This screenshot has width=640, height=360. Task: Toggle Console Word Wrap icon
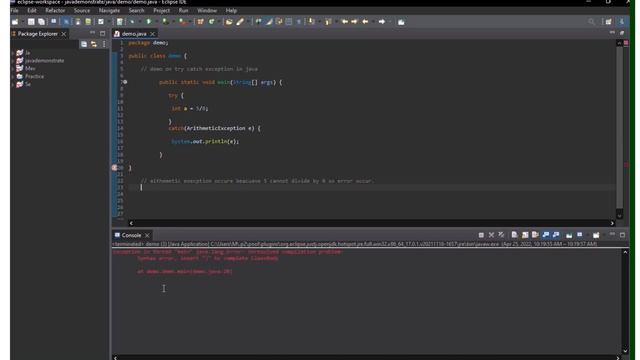coord(535,235)
